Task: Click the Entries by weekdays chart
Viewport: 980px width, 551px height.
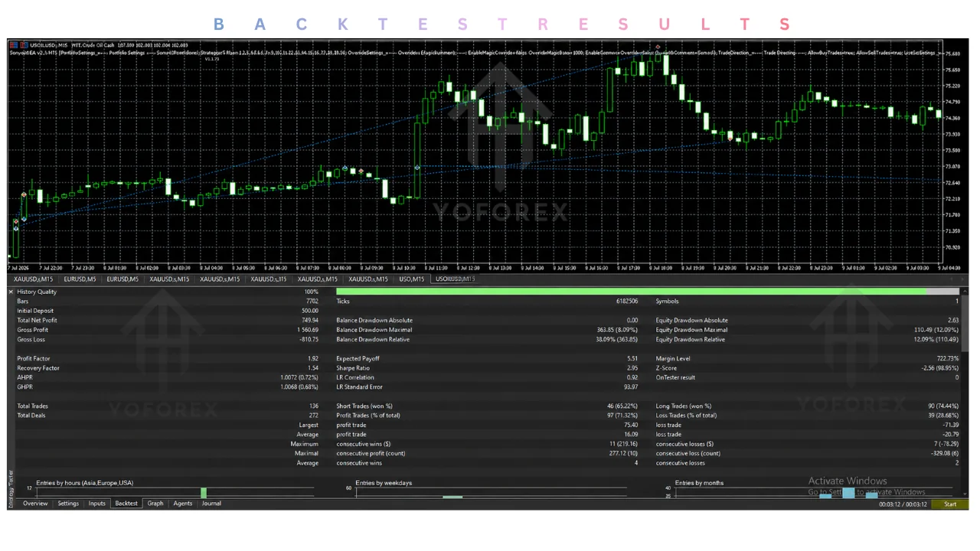Action: coord(491,492)
